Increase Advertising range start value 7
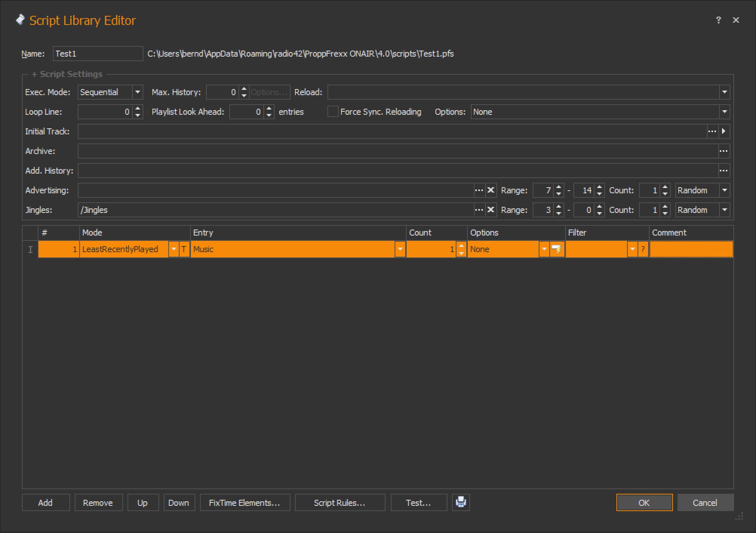This screenshot has width=756, height=533. [x=559, y=187]
